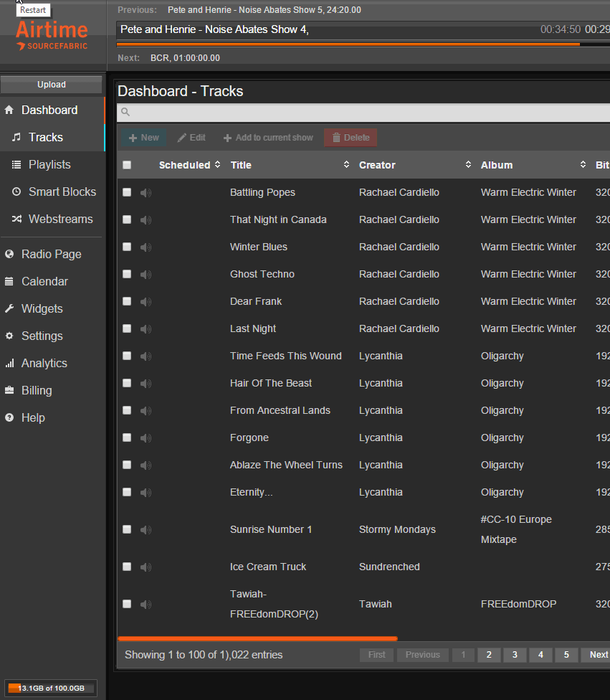The width and height of the screenshot is (610, 700).
Task: Select the #CC-10 Europe Mixtape album cell
Action: coord(516,529)
